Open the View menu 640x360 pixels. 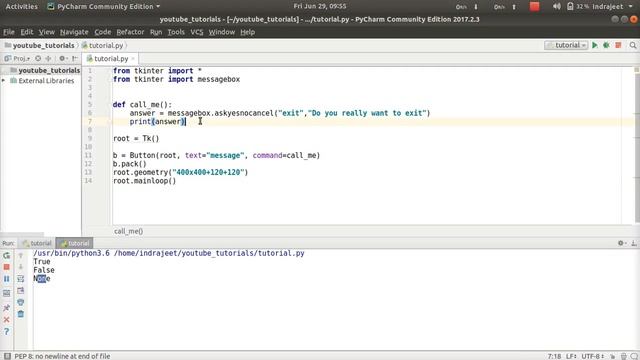(x=47, y=32)
